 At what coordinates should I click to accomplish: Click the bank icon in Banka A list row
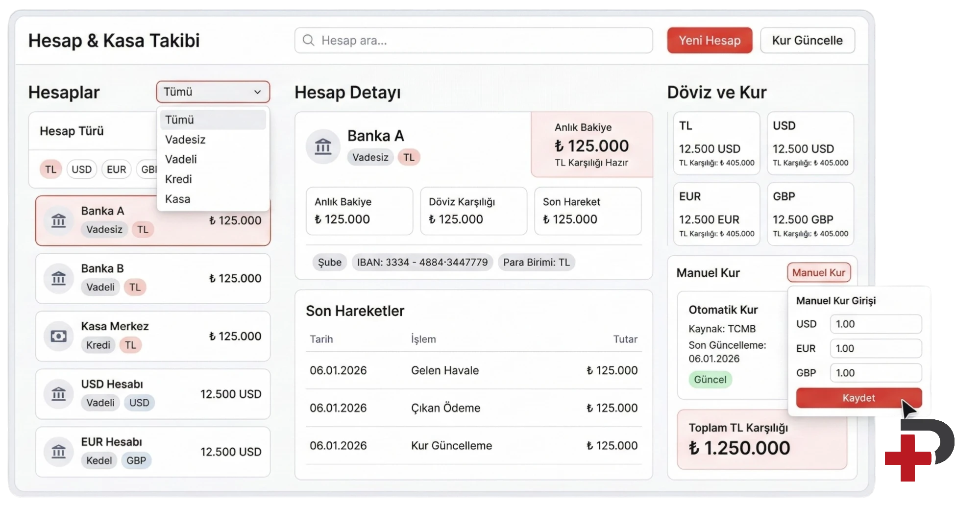click(59, 220)
